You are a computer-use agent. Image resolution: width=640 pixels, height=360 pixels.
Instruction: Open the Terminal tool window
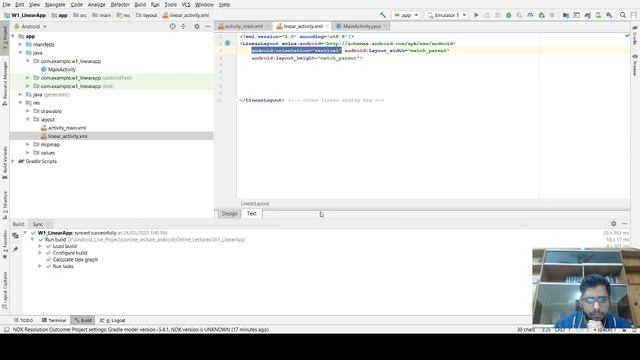coord(53,320)
